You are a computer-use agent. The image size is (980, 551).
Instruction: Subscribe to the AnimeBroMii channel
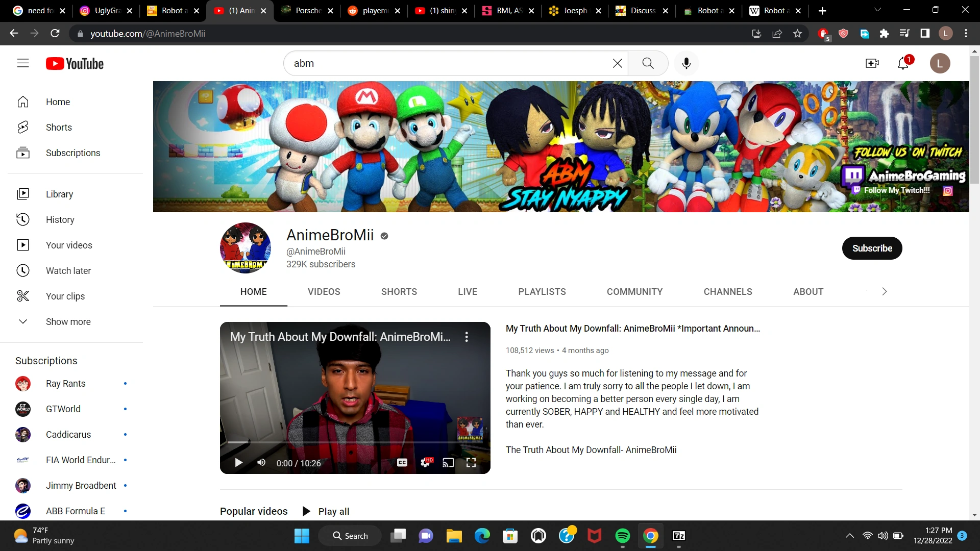(x=872, y=248)
